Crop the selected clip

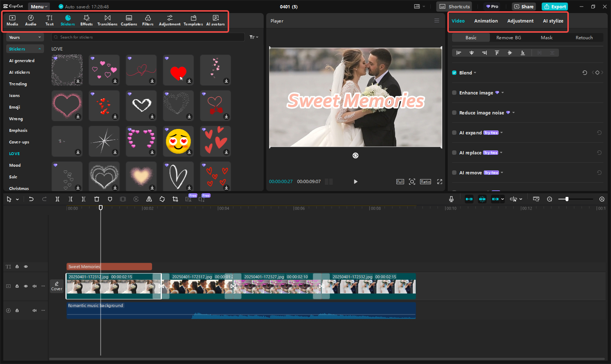click(175, 199)
